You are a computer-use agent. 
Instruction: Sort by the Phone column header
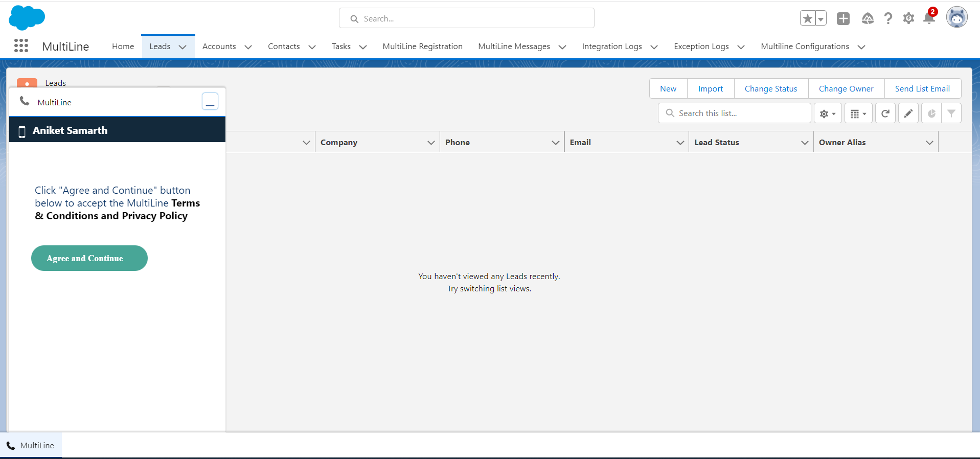(458, 143)
